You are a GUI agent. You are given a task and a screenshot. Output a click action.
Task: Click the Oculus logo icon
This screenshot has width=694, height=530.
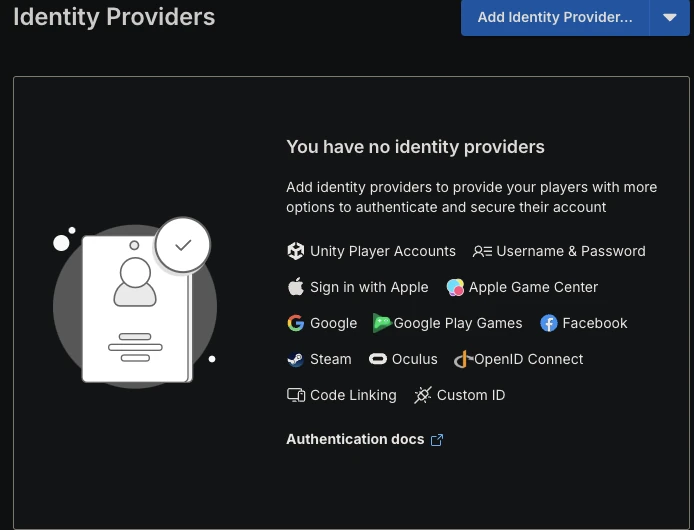[378, 359]
